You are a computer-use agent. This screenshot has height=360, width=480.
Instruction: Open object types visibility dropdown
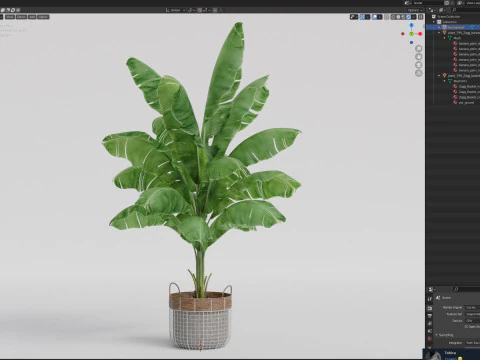[x=354, y=17]
